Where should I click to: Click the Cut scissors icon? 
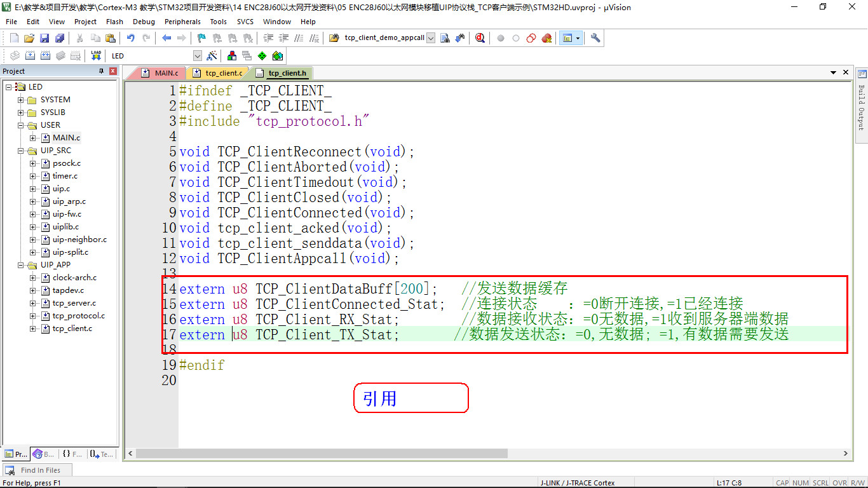[80, 38]
